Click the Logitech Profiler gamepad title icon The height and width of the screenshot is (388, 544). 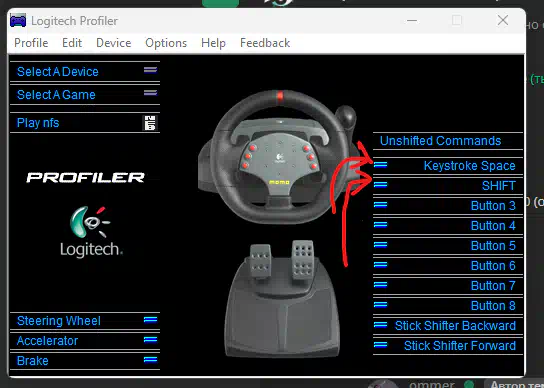(18, 20)
